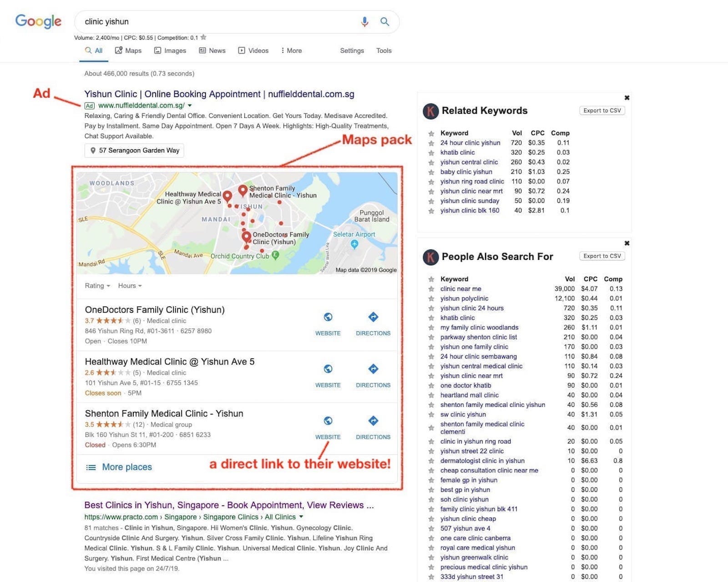
Task: Switch to the Videos tab
Action: coord(253,51)
